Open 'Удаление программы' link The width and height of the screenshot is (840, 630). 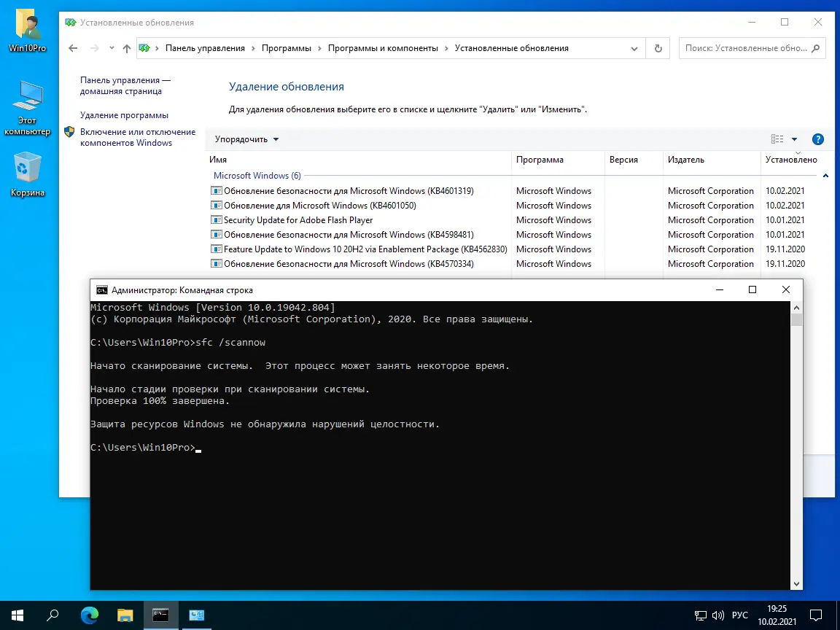tap(124, 115)
